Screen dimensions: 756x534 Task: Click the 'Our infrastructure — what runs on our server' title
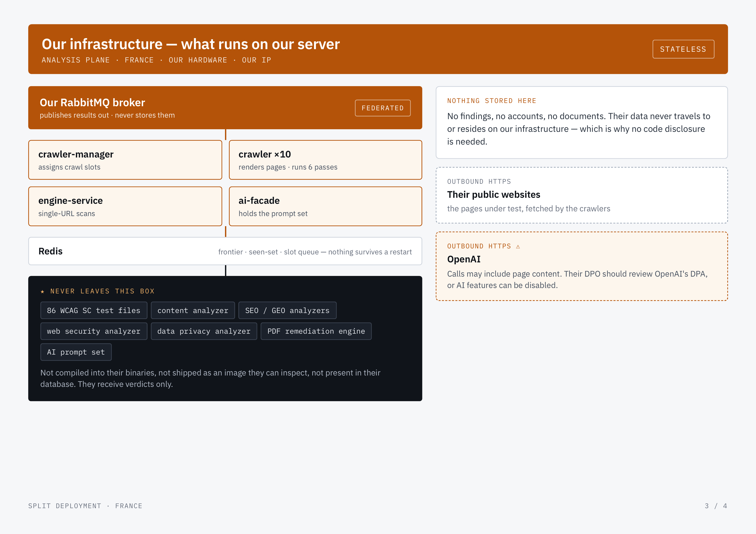pos(191,44)
